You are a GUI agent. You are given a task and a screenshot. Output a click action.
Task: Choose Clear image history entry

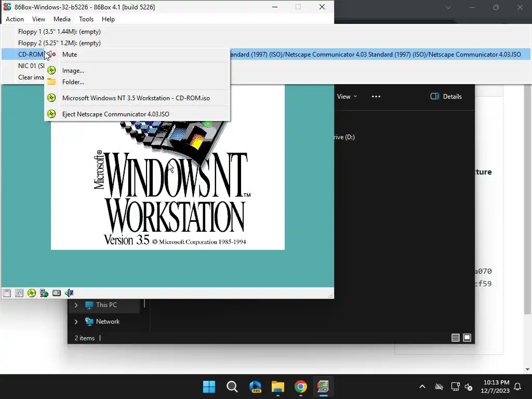click(x=31, y=77)
